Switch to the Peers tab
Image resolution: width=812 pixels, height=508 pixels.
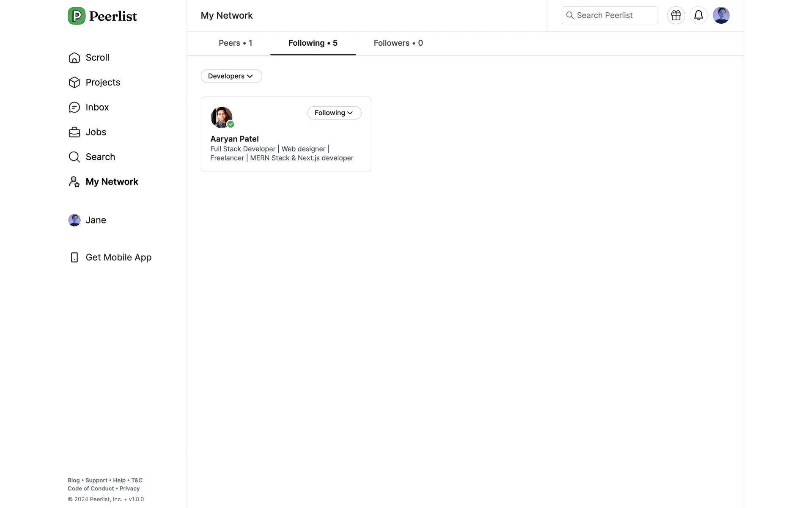coord(235,43)
